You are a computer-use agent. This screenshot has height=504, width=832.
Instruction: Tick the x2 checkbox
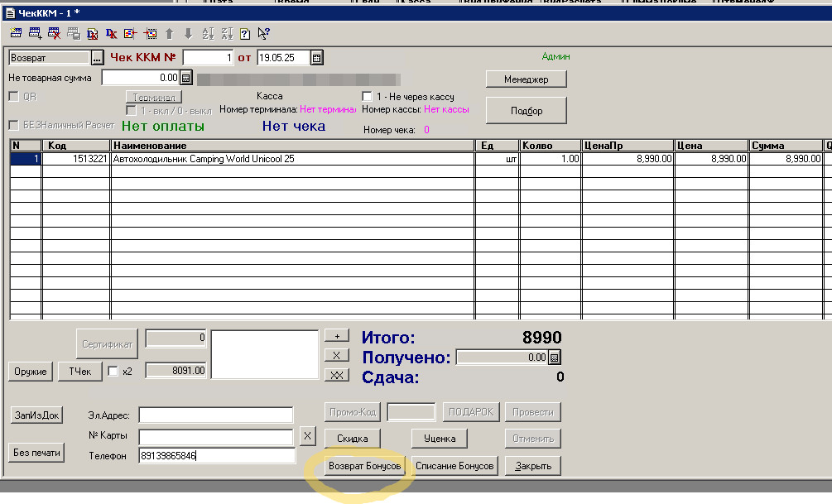tap(113, 372)
